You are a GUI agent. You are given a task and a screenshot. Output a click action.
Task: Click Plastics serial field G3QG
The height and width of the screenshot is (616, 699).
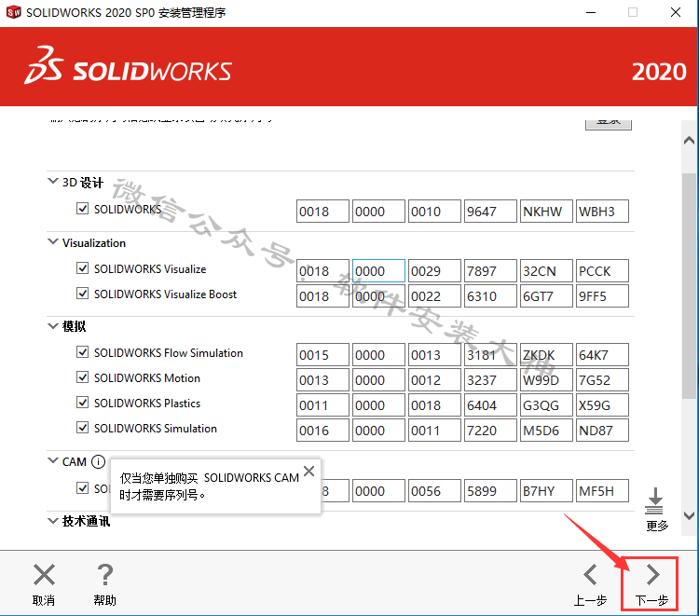pos(546,404)
